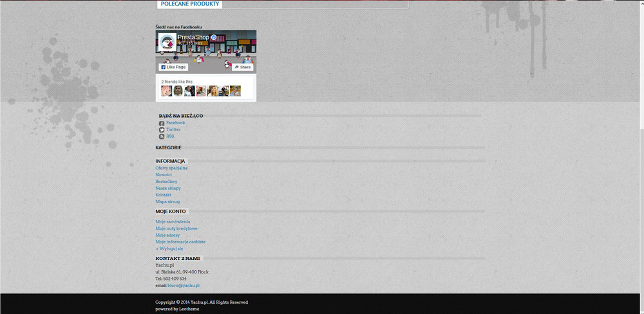Click the biuro@yachu.pl email link
The width and height of the screenshot is (644, 314).
(x=184, y=285)
